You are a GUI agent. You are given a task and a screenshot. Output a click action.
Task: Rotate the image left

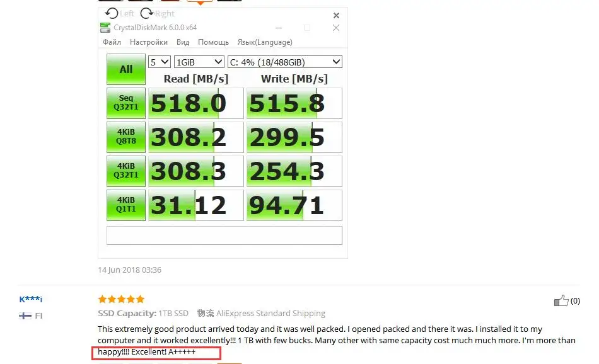tap(119, 13)
